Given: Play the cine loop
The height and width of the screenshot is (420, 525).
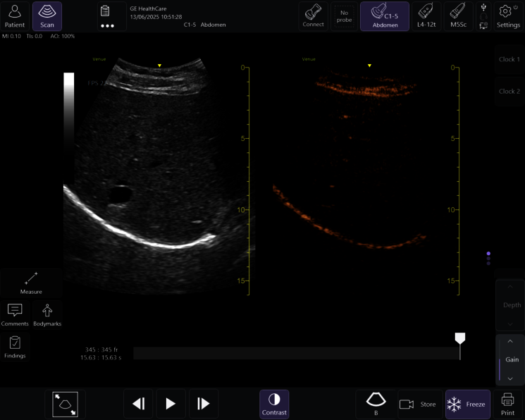Looking at the screenshot, I should pyautogui.click(x=171, y=404).
